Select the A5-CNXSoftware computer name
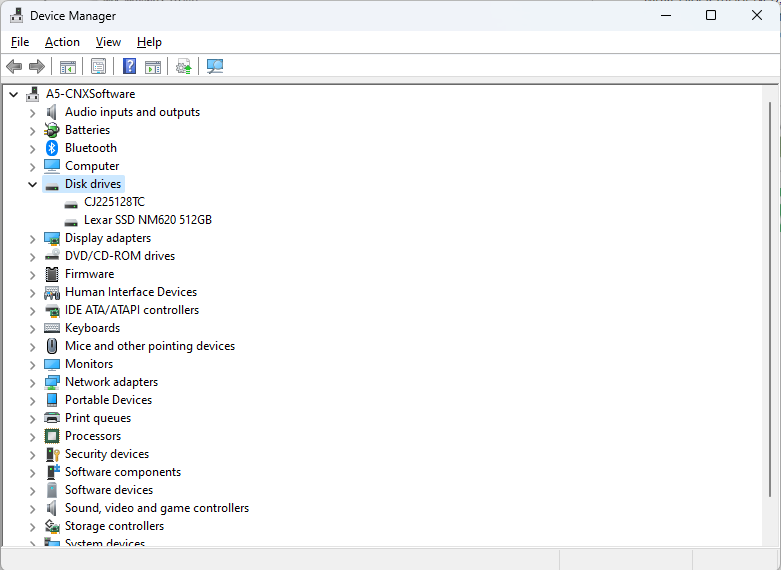This screenshot has width=781, height=570. pyautogui.click(x=91, y=94)
